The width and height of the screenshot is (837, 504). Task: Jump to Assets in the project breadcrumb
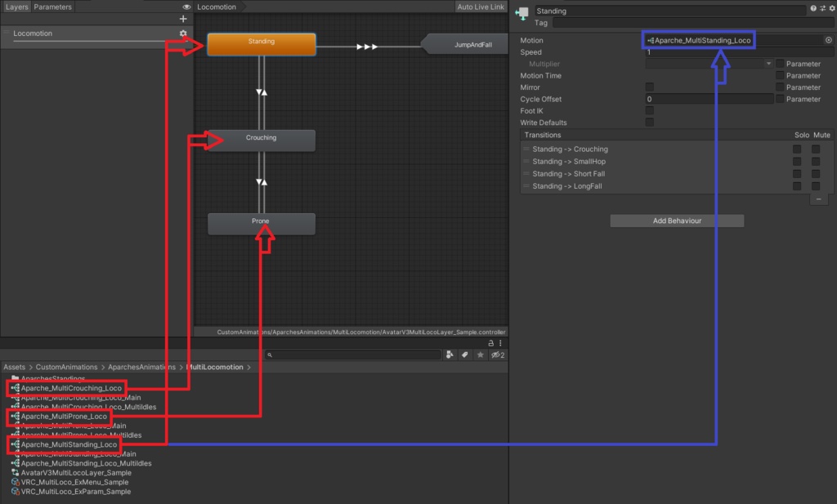[x=13, y=367]
